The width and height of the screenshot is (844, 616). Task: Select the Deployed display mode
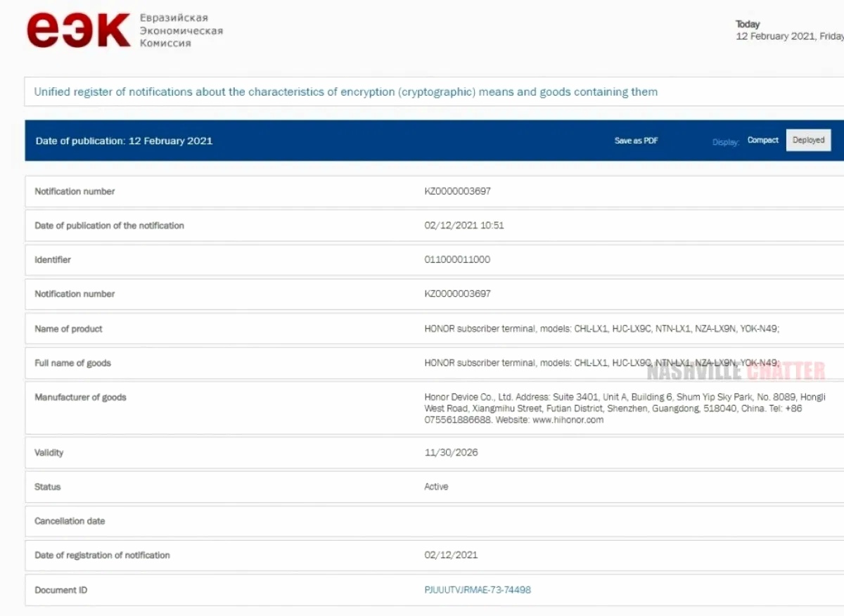pyautogui.click(x=808, y=141)
